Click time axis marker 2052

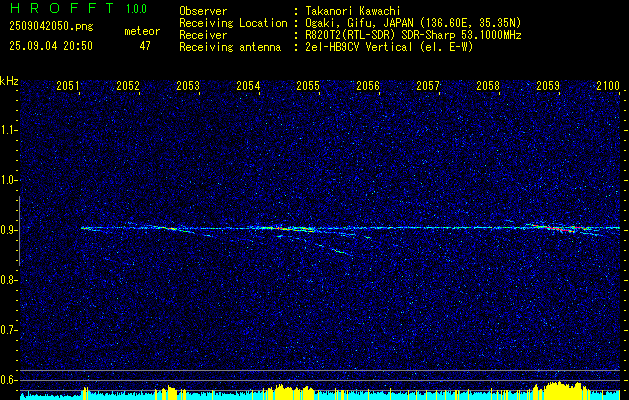(128, 86)
